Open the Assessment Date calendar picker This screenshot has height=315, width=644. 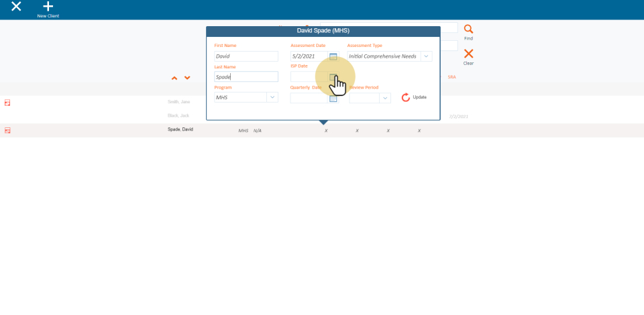click(x=333, y=56)
